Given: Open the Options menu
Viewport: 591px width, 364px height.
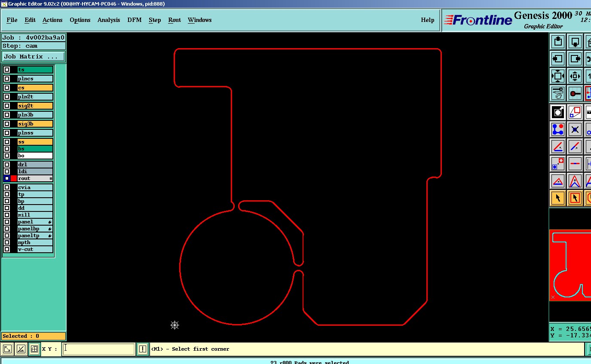Looking at the screenshot, I should pos(80,20).
